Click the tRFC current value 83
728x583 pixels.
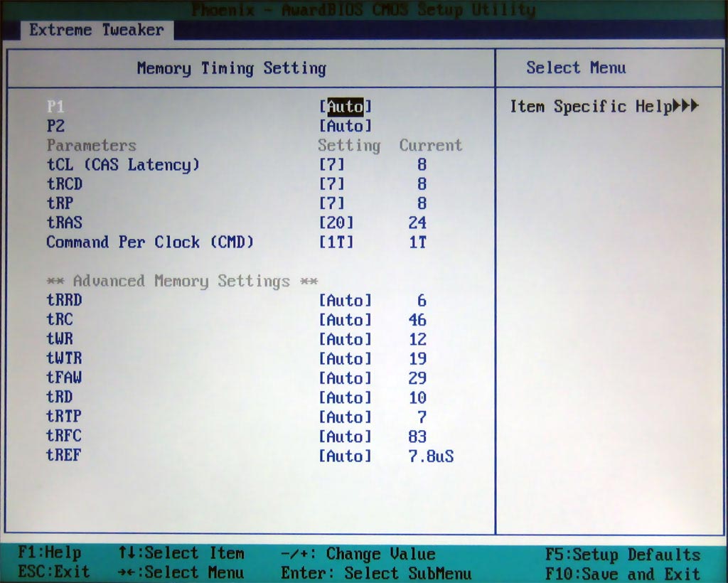coord(417,437)
